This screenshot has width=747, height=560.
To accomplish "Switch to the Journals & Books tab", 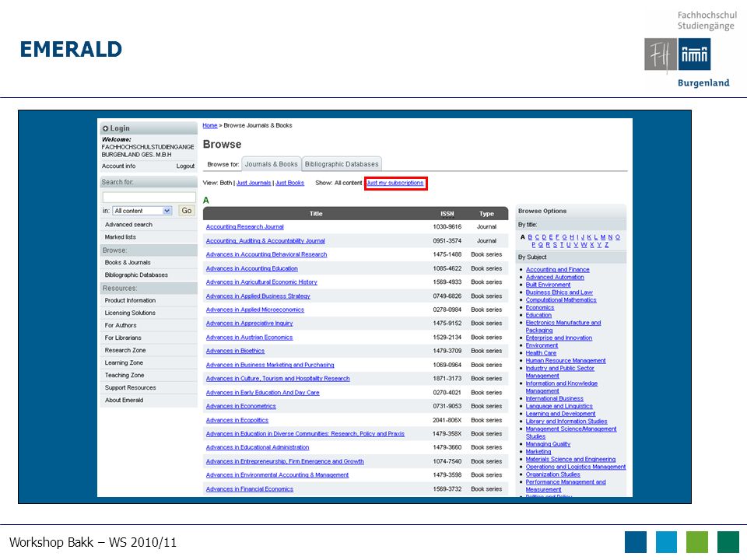I will point(271,164).
